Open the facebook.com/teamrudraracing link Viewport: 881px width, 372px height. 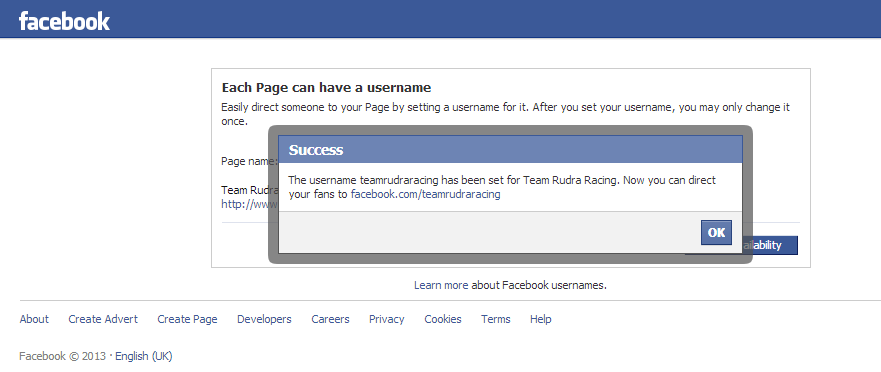(x=425, y=194)
